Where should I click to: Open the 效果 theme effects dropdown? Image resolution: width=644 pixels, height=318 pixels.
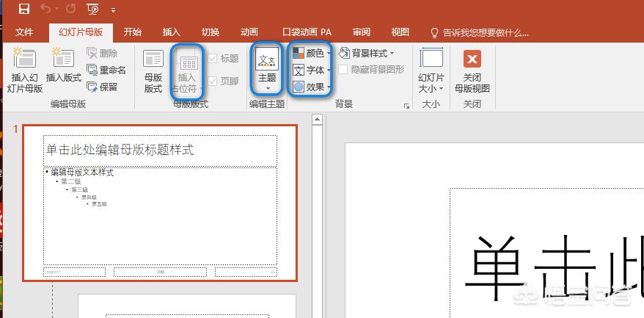[x=312, y=87]
